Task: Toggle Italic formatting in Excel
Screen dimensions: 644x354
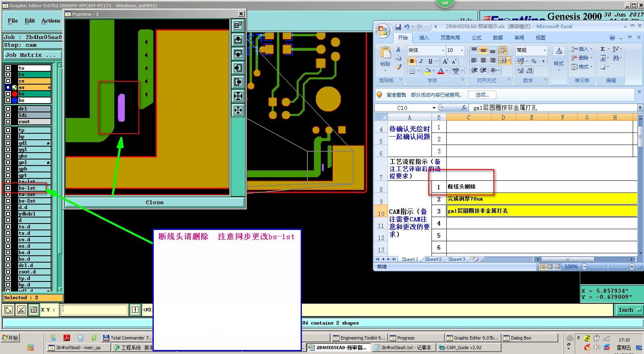Action: tap(421, 61)
